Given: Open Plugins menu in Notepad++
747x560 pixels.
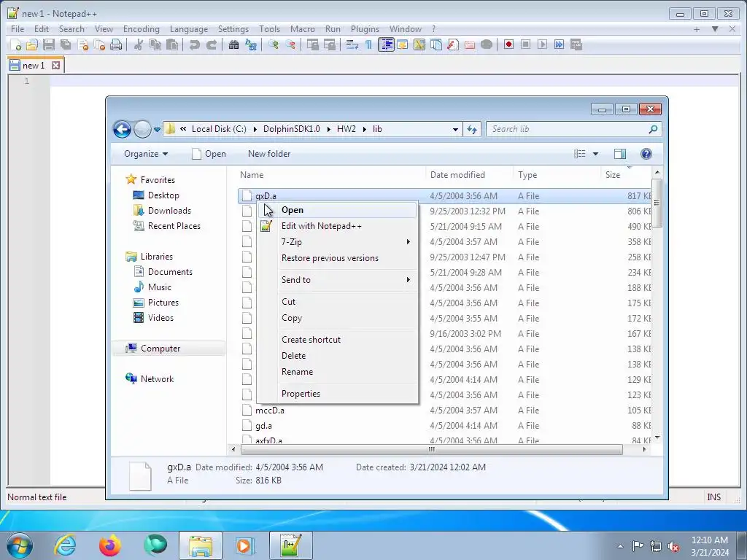Looking at the screenshot, I should pos(365,29).
